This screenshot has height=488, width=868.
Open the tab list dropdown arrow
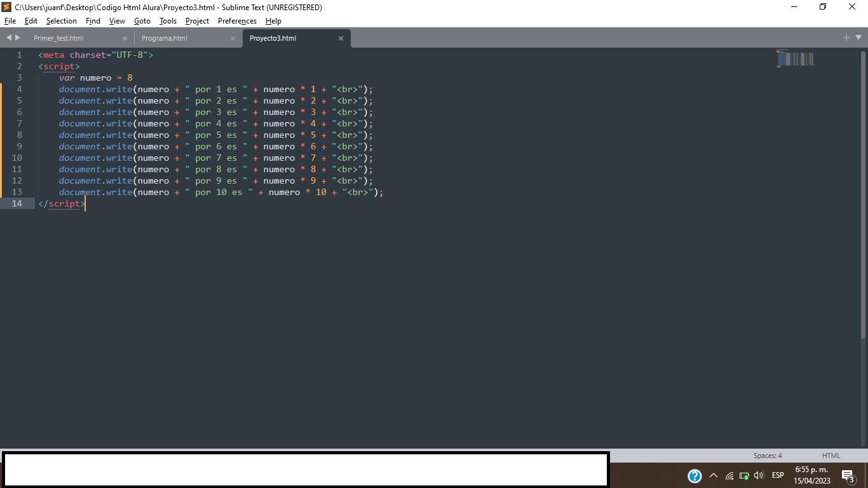(858, 38)
